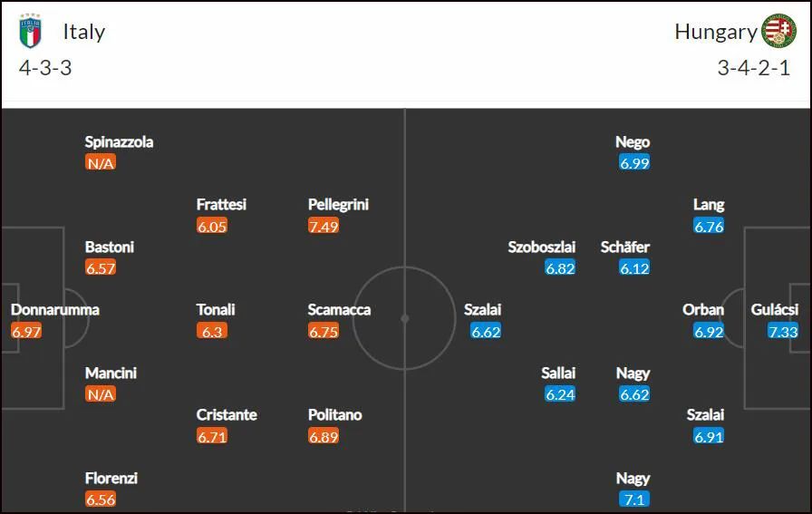The image size is (812, 514).
Task: Click the Hungary team crest icon
Action: tap(779, 31)
